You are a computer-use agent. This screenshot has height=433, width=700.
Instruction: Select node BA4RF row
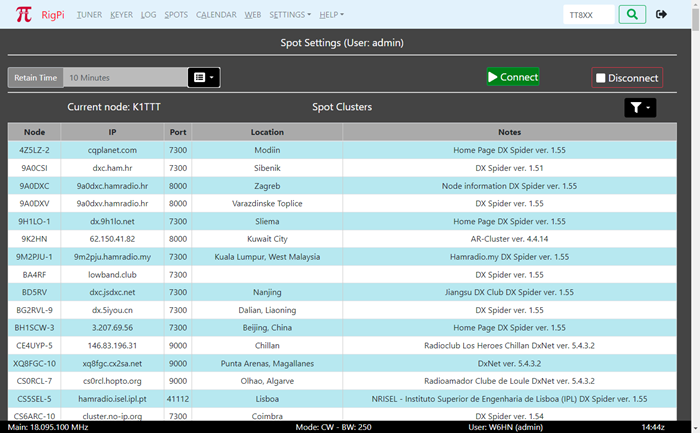[342, 275]
